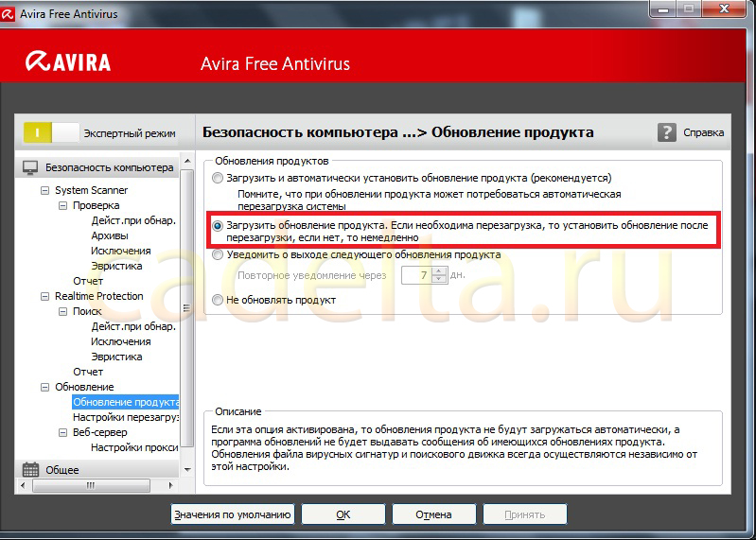756x540 pixels.
Task: Select Исключения under Проверка
Action: [120, 251]
